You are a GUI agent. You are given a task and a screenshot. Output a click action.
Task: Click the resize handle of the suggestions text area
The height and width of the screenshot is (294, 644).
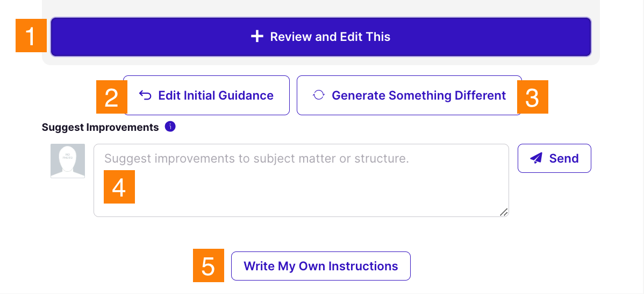pos(504,212)
